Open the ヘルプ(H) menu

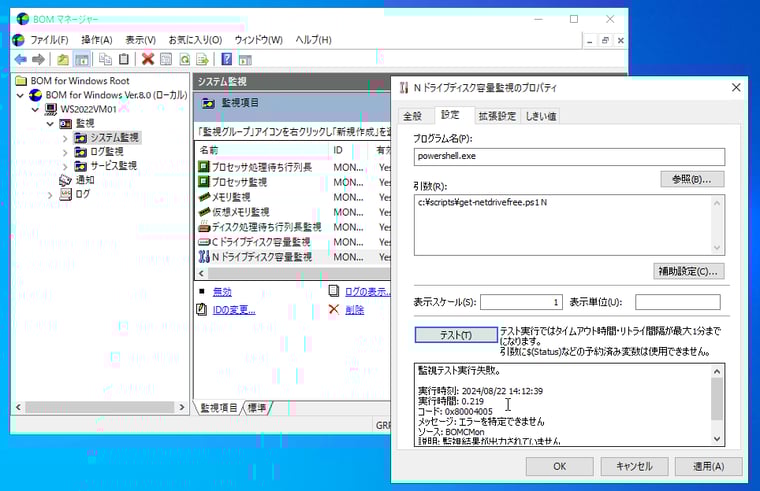(x=313, y=40)
